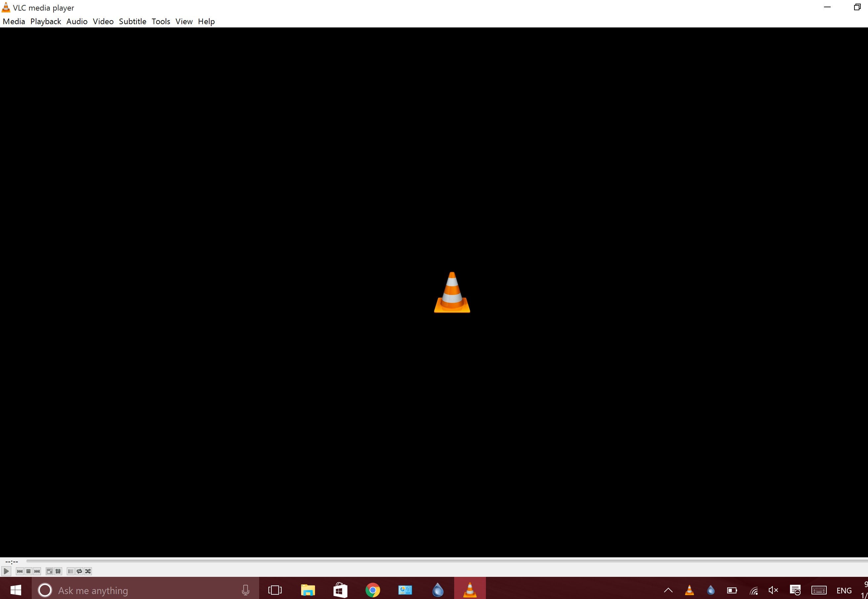
Task: Click the previous media button
Action: tap(19, 571)
